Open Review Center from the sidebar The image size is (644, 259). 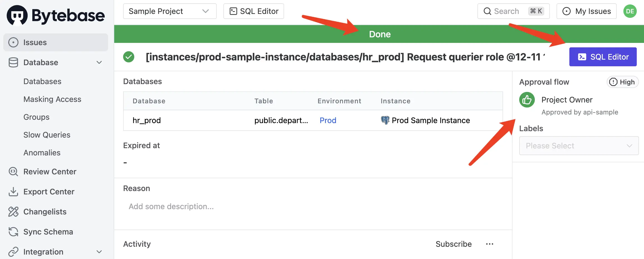tap(50, 172)
